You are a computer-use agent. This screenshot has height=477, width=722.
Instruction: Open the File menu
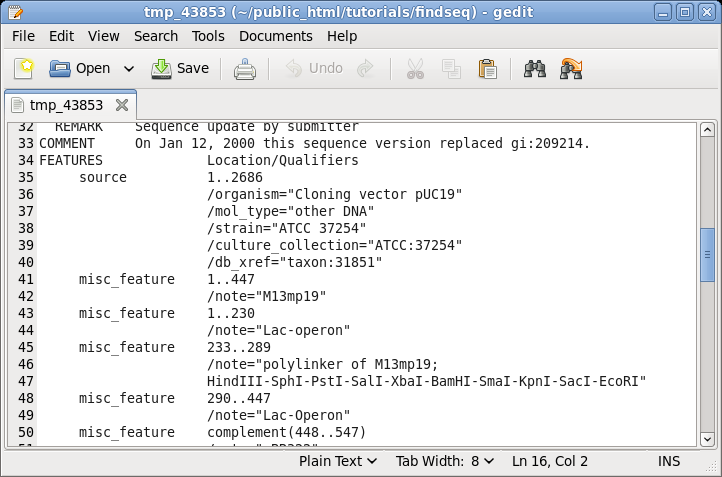pos(23,36)
